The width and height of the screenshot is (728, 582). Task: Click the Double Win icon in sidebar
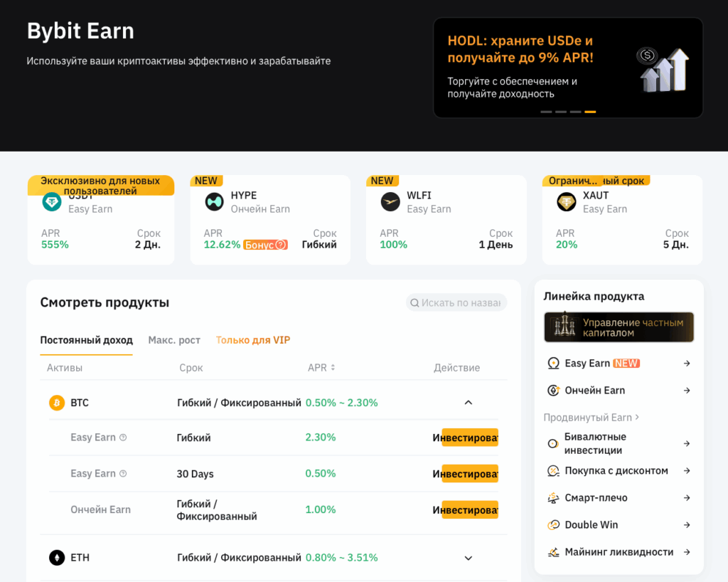[x=553, y=525]
